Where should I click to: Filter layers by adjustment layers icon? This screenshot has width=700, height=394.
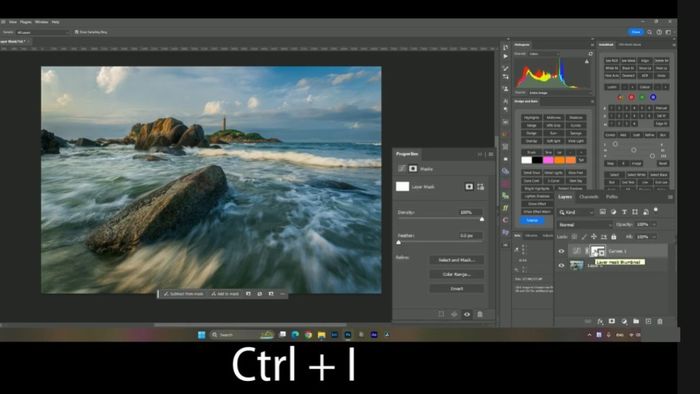pos(613,212)
